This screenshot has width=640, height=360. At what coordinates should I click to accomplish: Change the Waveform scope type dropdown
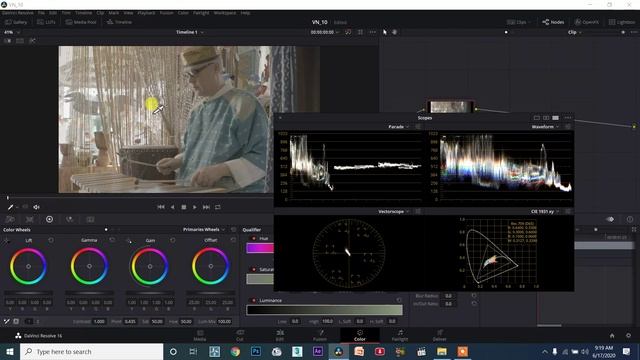click(x=545, y=127)
